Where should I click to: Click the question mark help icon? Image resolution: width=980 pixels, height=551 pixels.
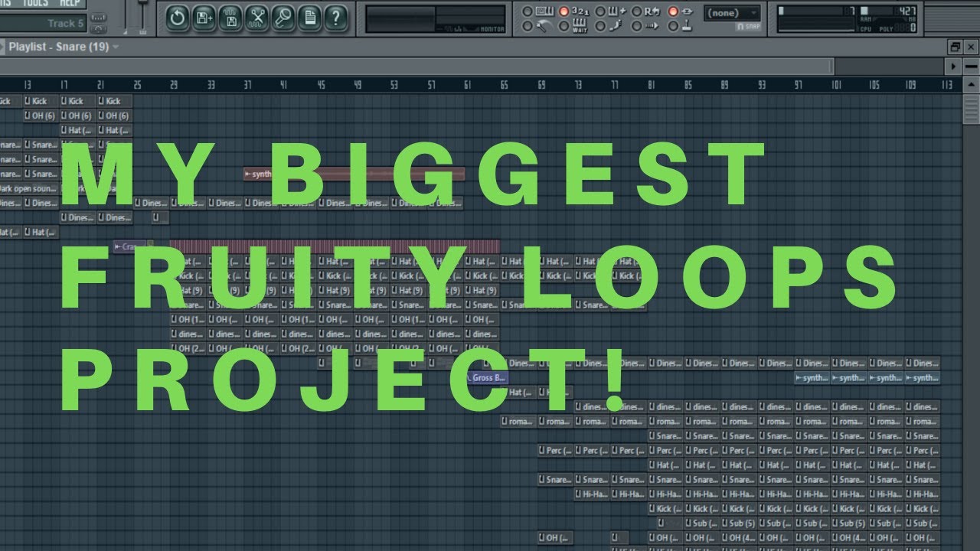336,18
